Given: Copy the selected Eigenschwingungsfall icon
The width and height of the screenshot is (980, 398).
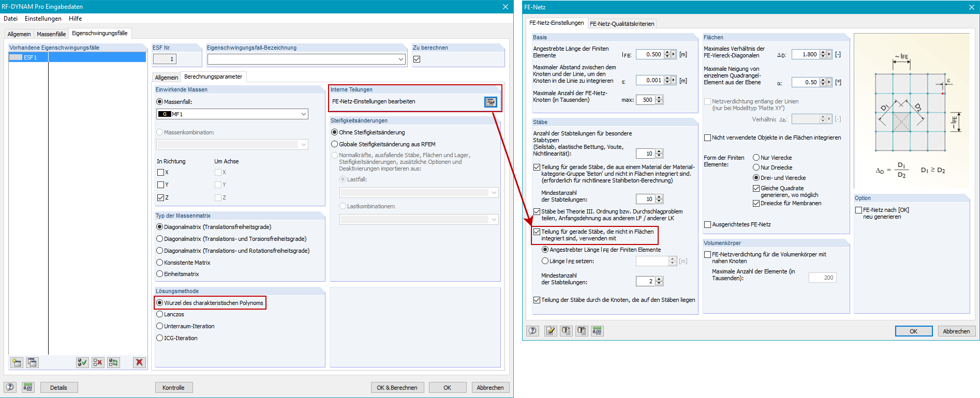Looking at the screenshot, I should point(32,362).
